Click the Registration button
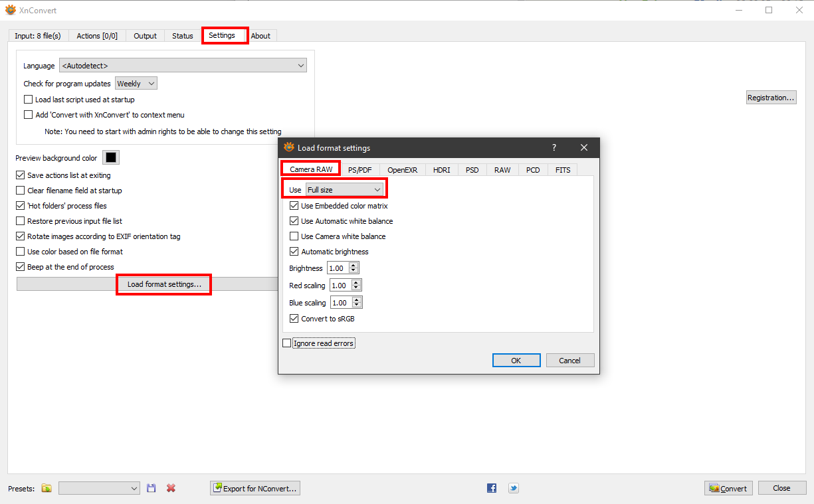814x504 pixels. (771, 98)
